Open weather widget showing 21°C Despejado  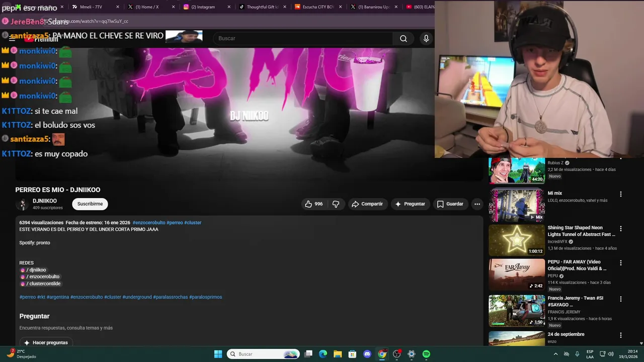[x=22, y=354]
